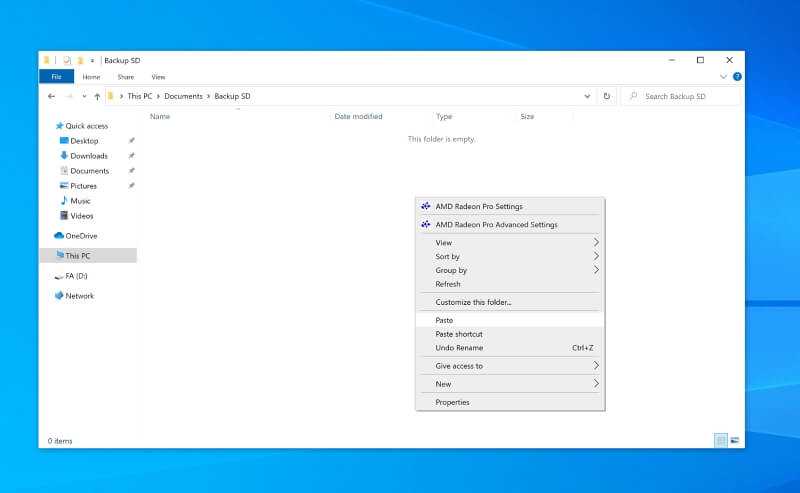
Task: Open Properties from context menu
Action: pyautogui.click(x=510, y=402)
